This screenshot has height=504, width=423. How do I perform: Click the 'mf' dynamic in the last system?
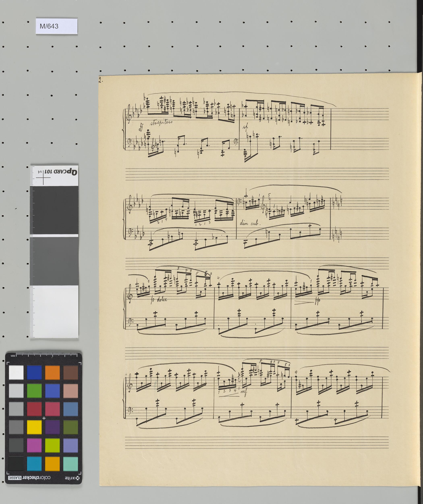[x=244, y=393]
